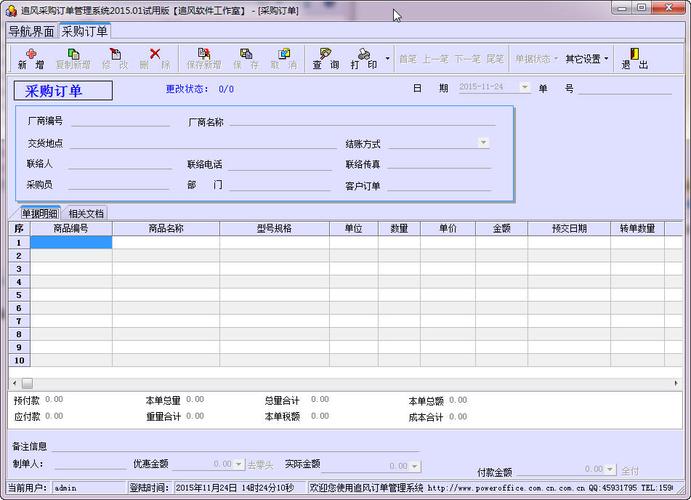Click the 金额 column header
Screen dimensions: 691x500
tap(502, 228)
